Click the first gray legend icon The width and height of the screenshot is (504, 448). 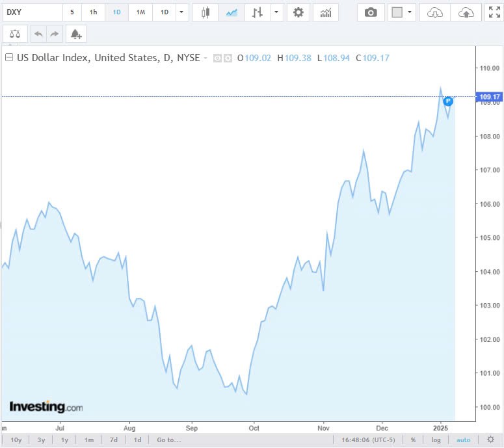pyautogui.click(x=217, y=58)
